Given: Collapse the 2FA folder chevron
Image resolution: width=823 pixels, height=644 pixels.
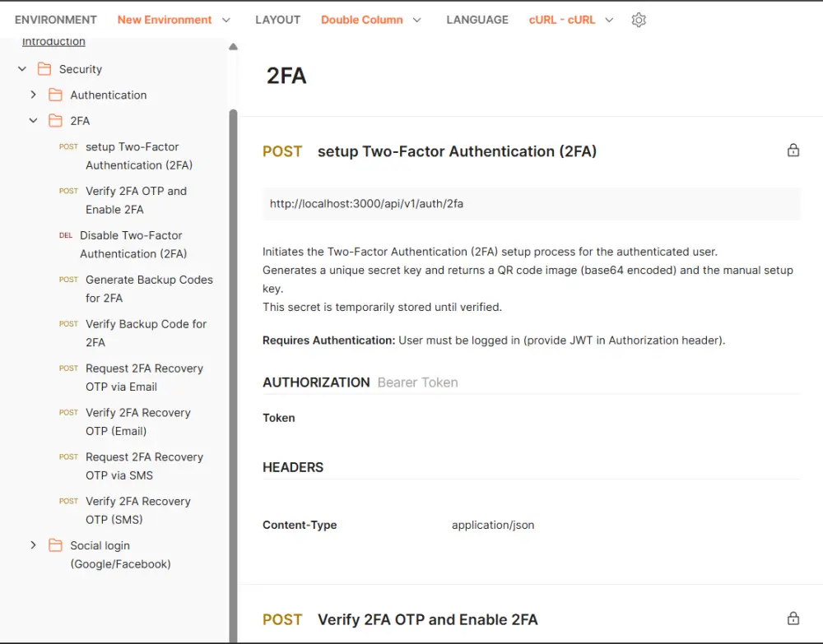Looking at the screenshot, I should [x=34, y=121].
